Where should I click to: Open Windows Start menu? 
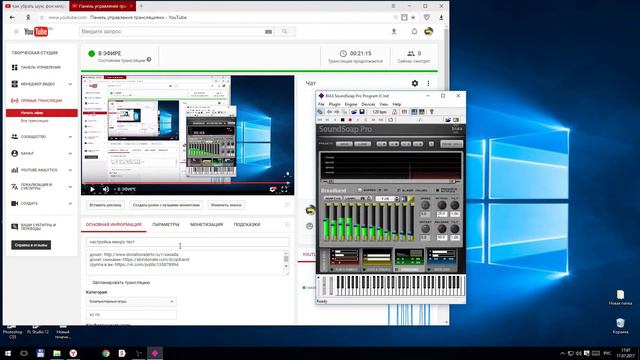8,353
